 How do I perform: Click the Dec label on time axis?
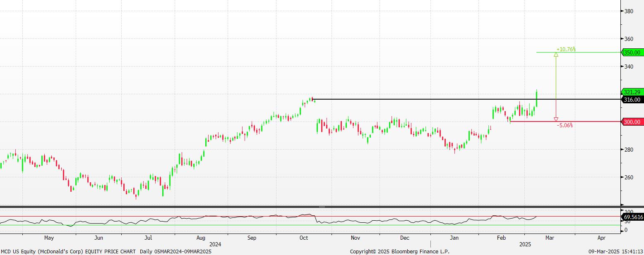coord(405,238)
